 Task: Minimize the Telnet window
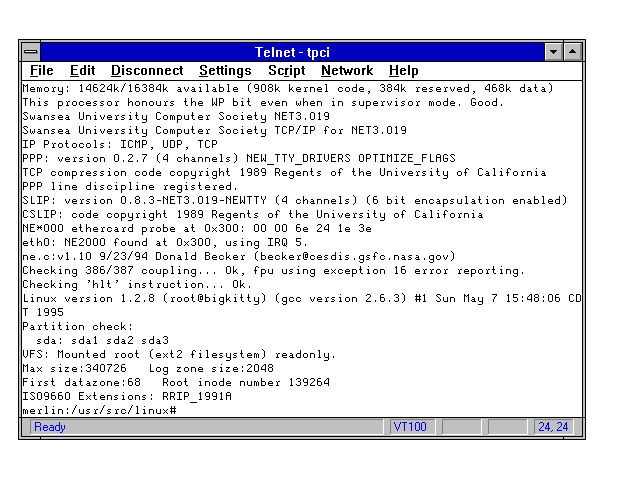tap(554, 51)
